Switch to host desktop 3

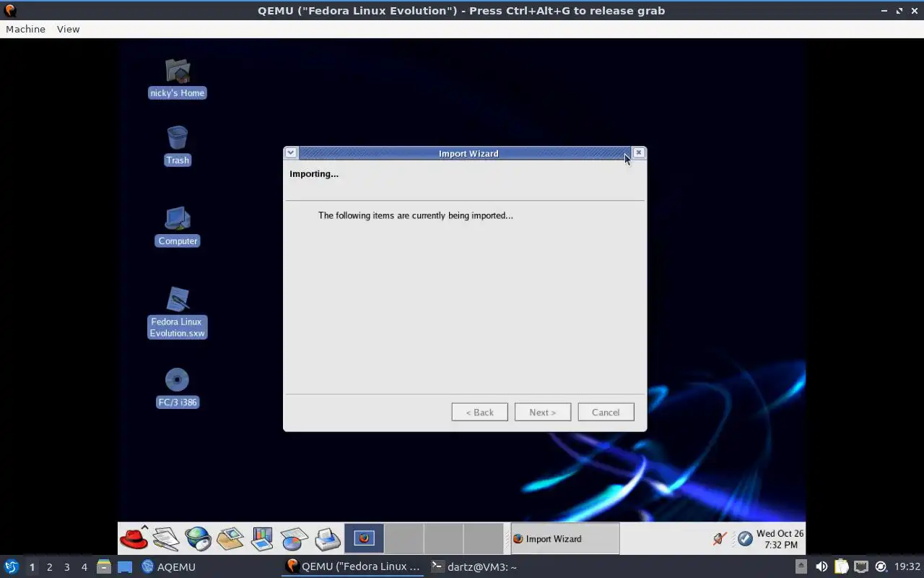pyautogui.click(x=66, y=567)
